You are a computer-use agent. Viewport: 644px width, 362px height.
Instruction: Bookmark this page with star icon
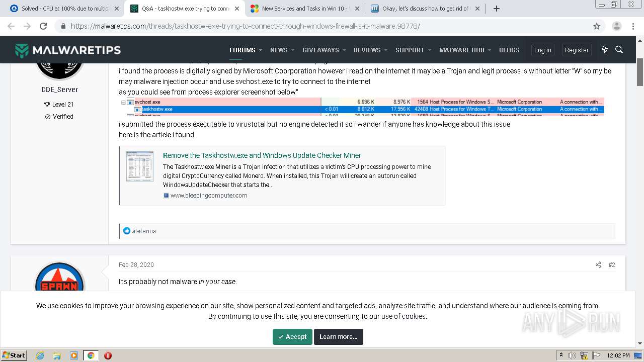(597, 26)
